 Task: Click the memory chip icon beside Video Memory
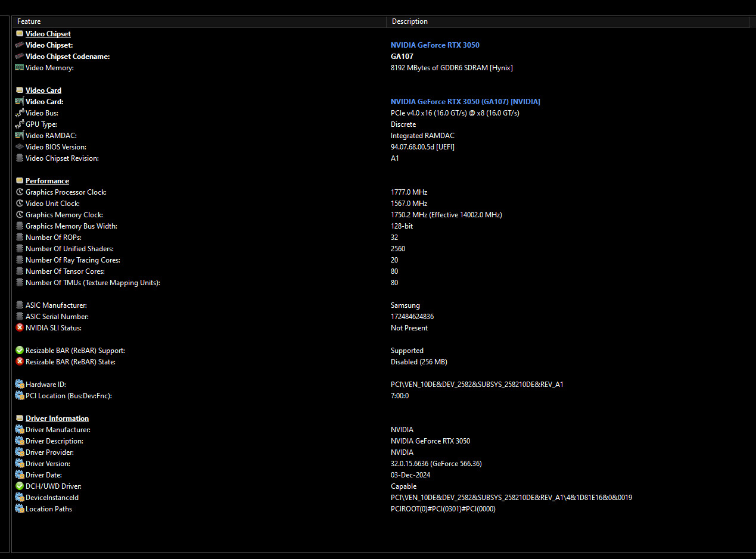coord(20,68)
